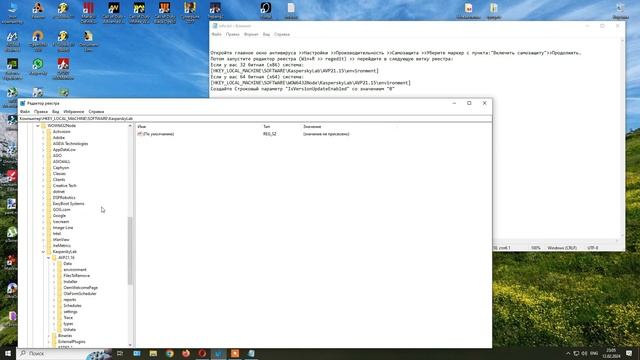640x360 pixels.
Task: Open the Recycle Bin desktop icon
Action: [x=620, y=11]
